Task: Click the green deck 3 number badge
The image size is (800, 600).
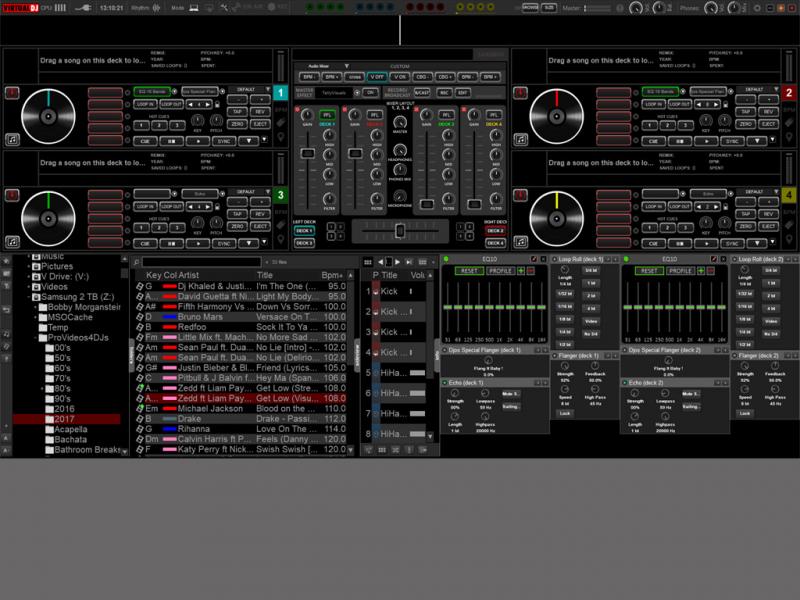Action: coord(281,195)
